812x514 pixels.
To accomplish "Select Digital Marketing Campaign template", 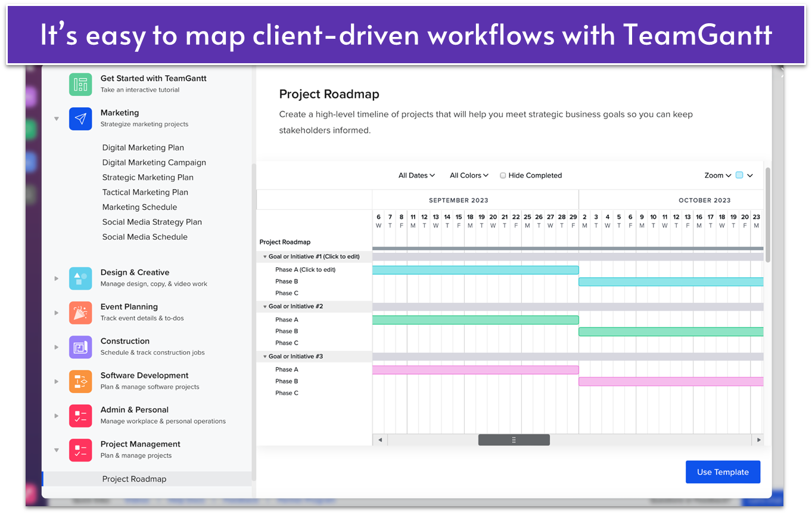I will point(154,163).
